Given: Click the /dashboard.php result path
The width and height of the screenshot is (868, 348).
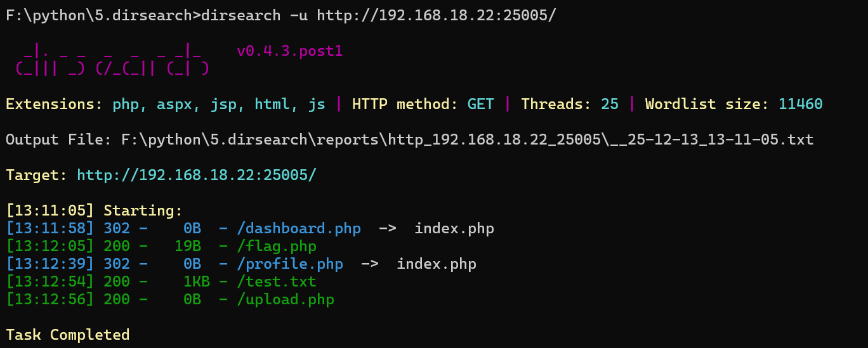Looking at the screenshot, I should [299, 228].
